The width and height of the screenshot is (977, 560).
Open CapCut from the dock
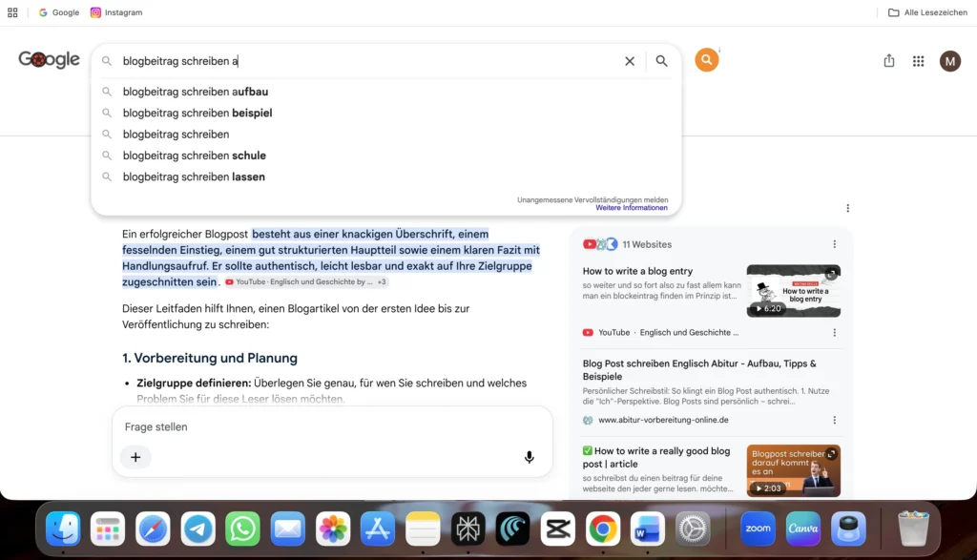tap(557, 529)
